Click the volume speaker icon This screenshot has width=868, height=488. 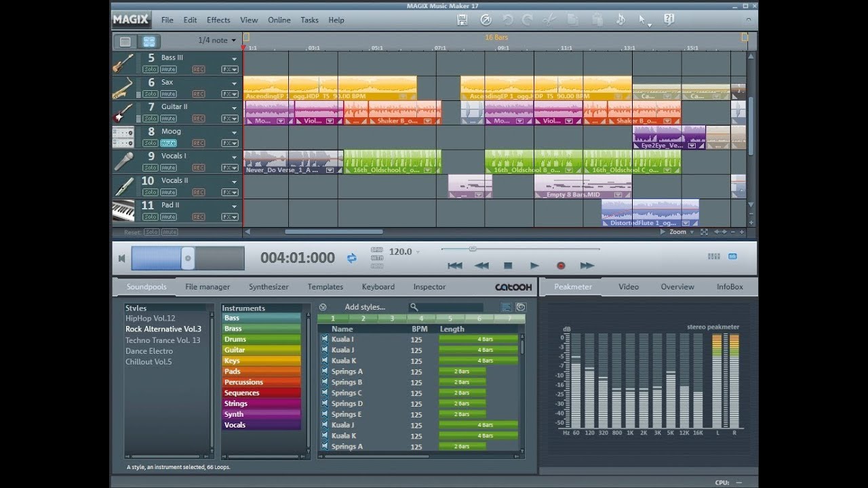(x=122, y=258)
